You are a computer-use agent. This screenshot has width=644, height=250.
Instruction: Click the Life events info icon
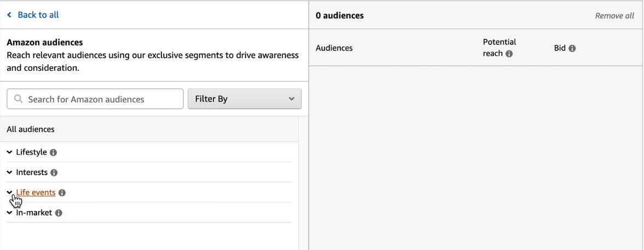point(62,193)
